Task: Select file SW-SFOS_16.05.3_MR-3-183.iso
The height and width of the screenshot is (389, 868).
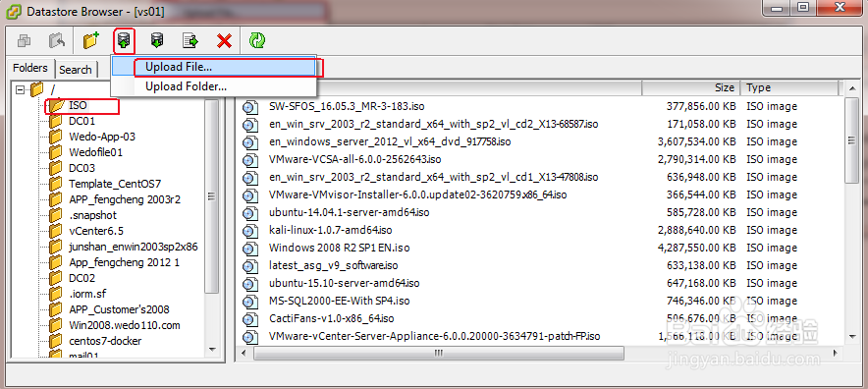Action: click(347, 106)
